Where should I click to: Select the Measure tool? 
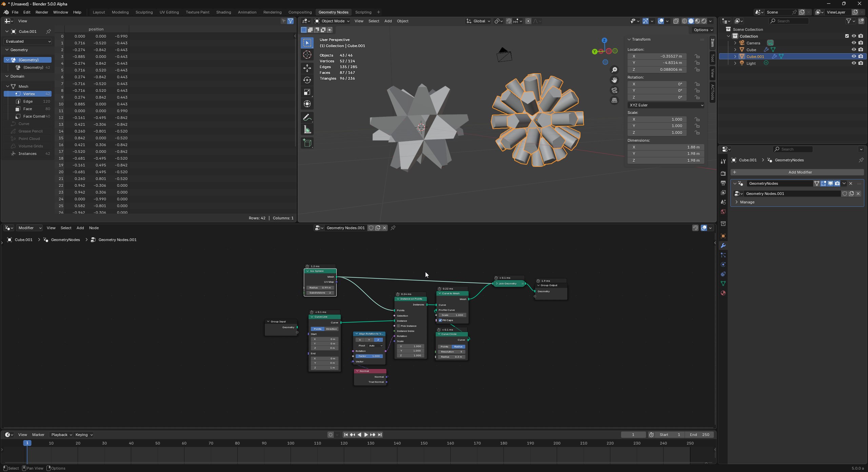click(x=307, y=130)
